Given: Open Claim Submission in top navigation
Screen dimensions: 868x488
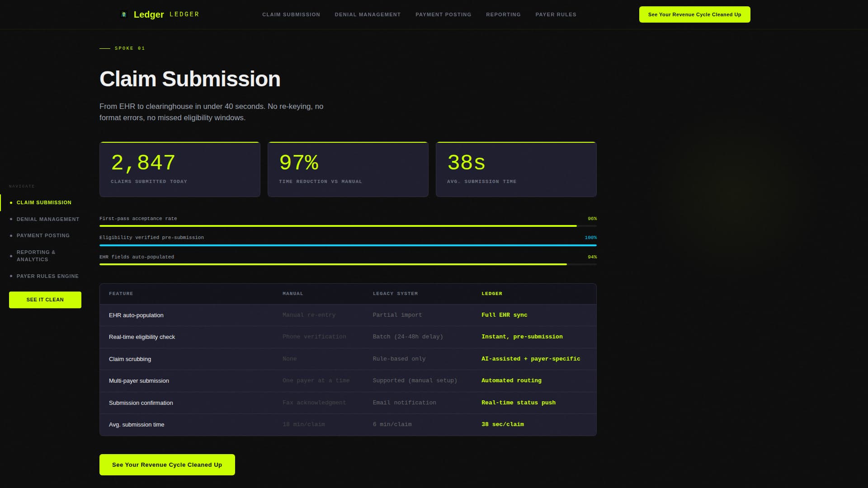Looking at the screenshot, I should click(x=291, y=14).
